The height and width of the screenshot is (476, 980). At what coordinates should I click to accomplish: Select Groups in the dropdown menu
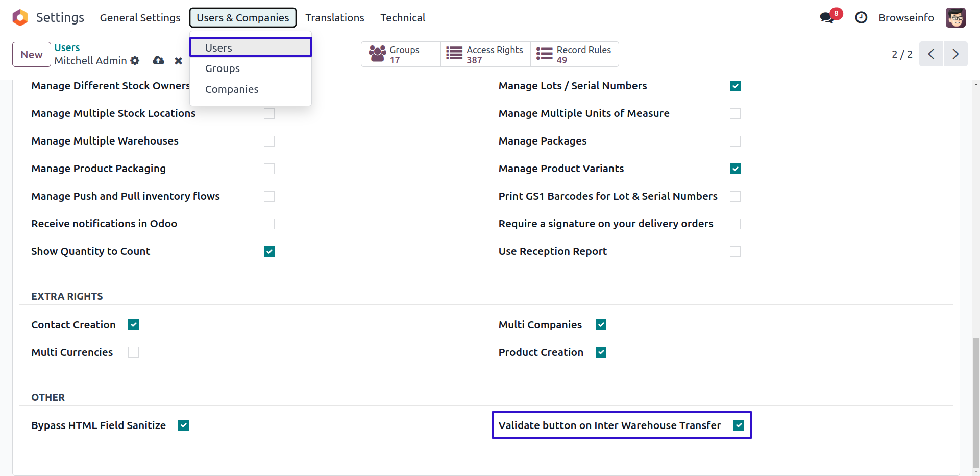(223, 68)
